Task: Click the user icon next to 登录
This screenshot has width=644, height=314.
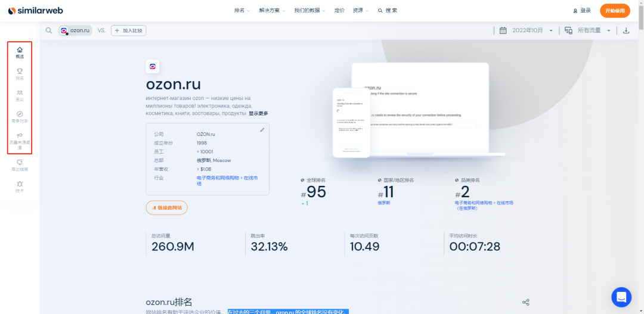Action: (575, 11)
